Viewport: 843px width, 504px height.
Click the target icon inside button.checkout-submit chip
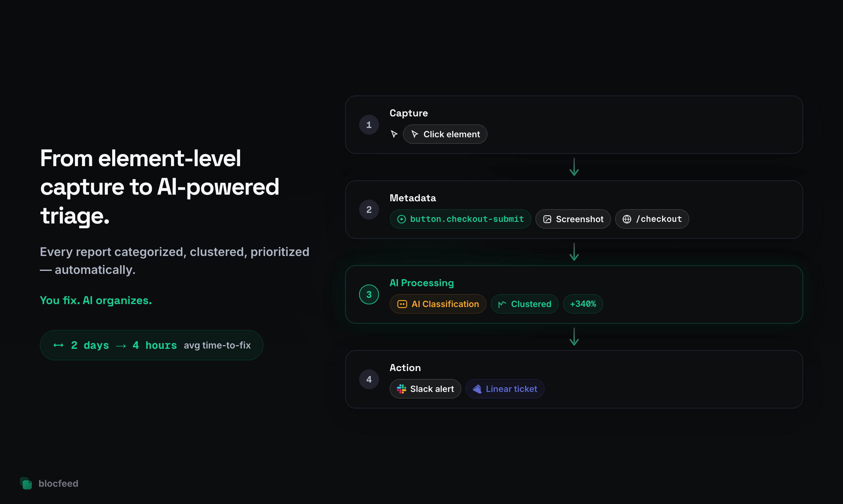pos(402,219)
